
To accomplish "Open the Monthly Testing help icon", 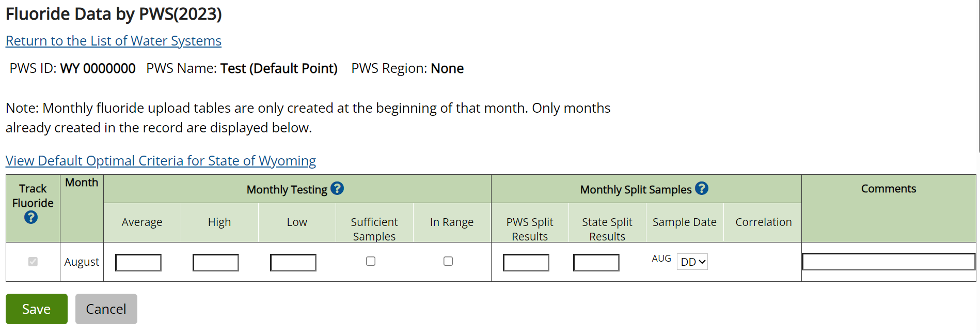I will pos(337,189).
